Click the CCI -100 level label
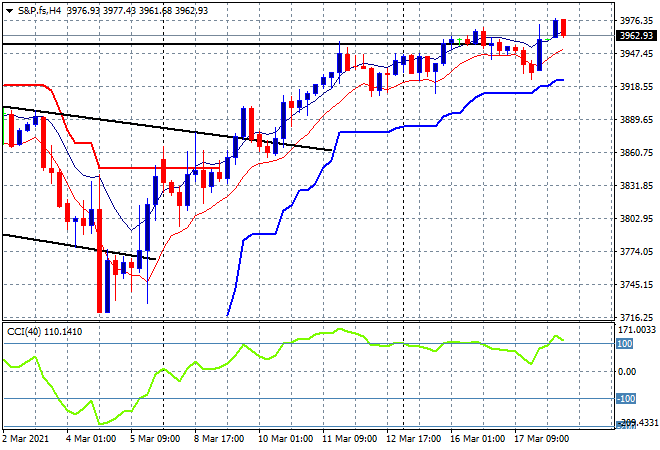Screen dimensions: 660x450 [x=625, y=398]
